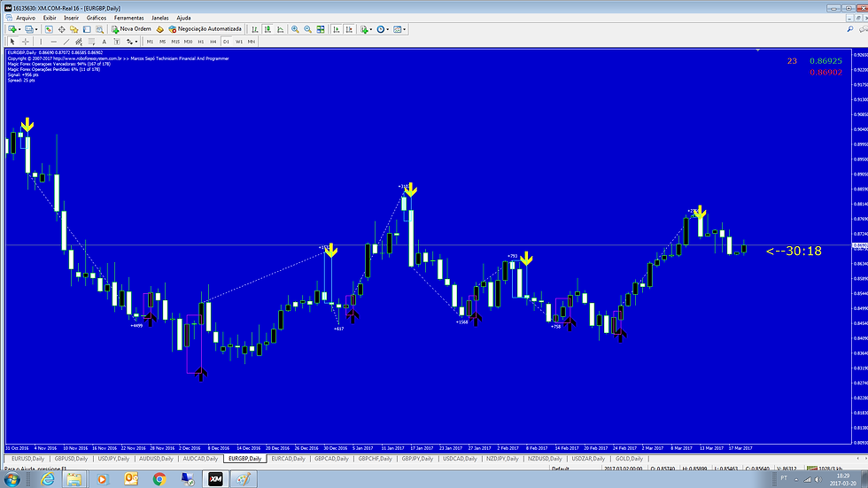This screenshot has height=488, width=868.
Task: Switch to the USDZAR,Daily chart tab
Action: click(x=588, y=459)
